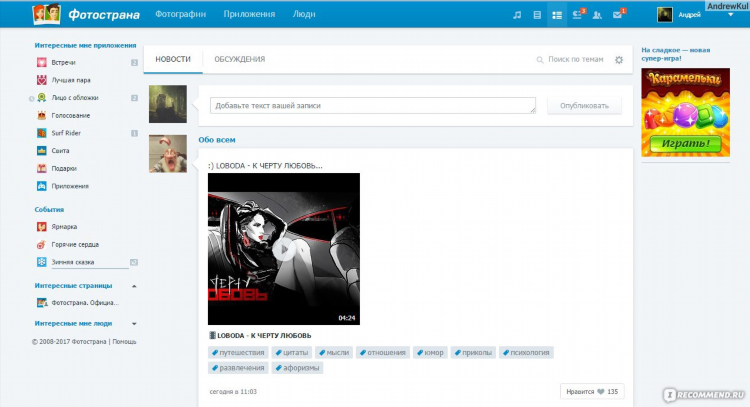Switch to the Обсуждения tab
750x407 pixels.
point(240,59)
